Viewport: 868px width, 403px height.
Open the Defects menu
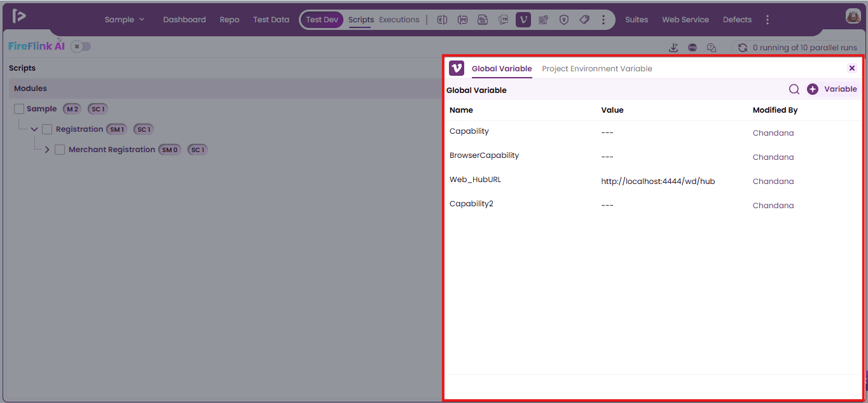(x=737, y=20)
